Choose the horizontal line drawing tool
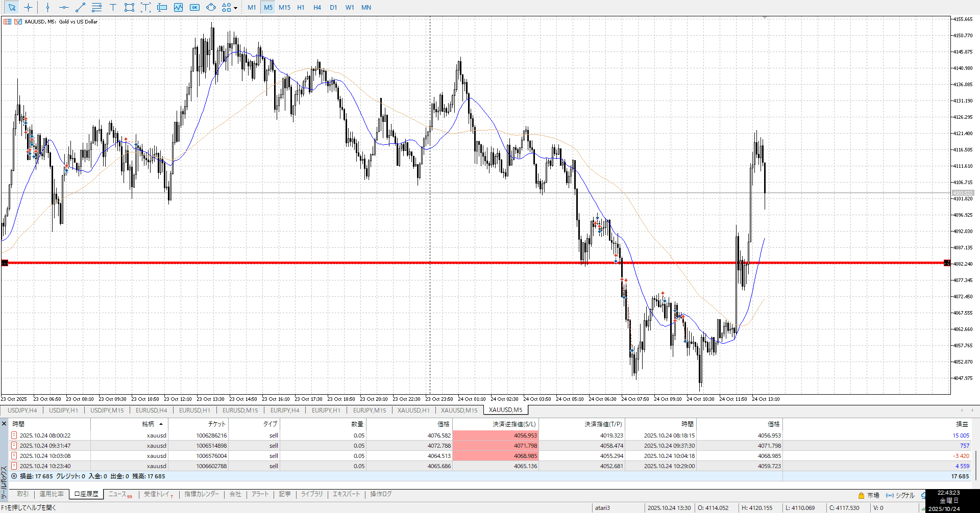The height and width of the screenshot is (513, 980). [64, 8]
